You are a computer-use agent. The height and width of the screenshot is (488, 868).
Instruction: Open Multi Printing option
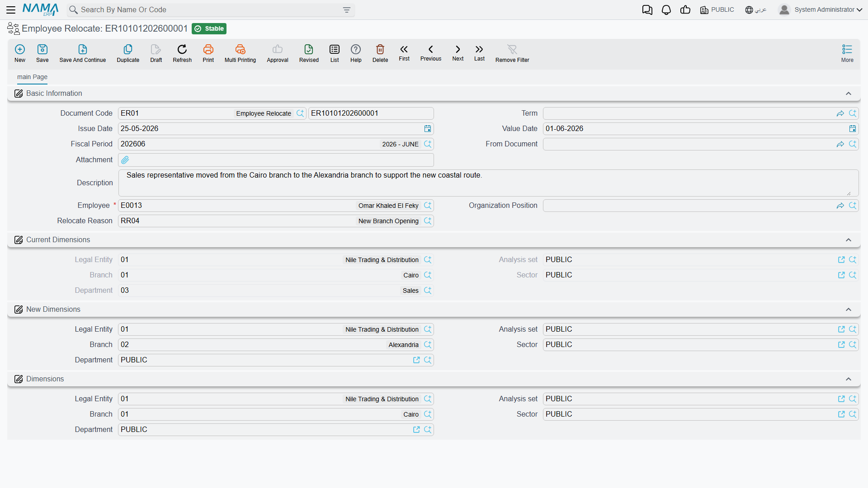click(x=240, y=53)
